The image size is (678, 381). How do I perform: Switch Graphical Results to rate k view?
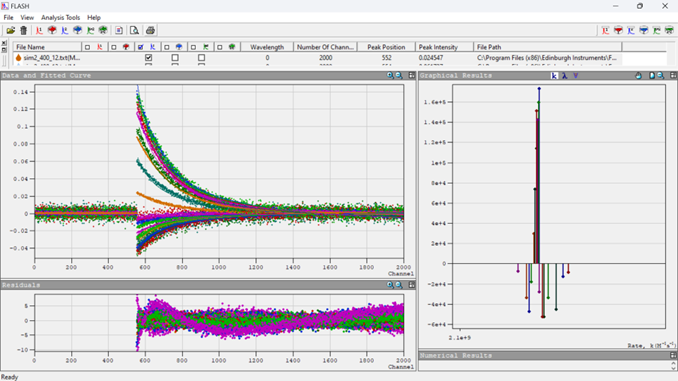point(554,75)
